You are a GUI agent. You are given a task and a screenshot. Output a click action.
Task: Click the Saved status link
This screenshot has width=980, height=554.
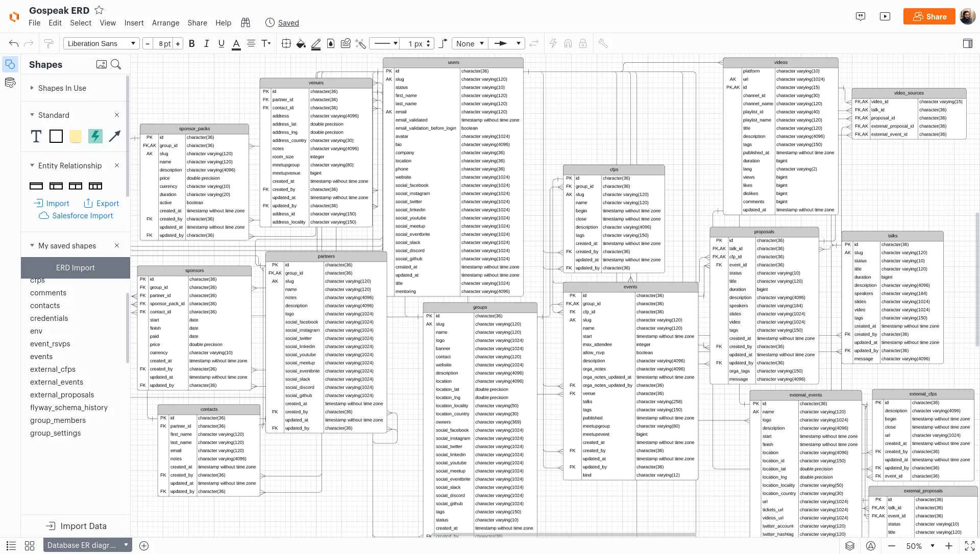click(288, 23)
